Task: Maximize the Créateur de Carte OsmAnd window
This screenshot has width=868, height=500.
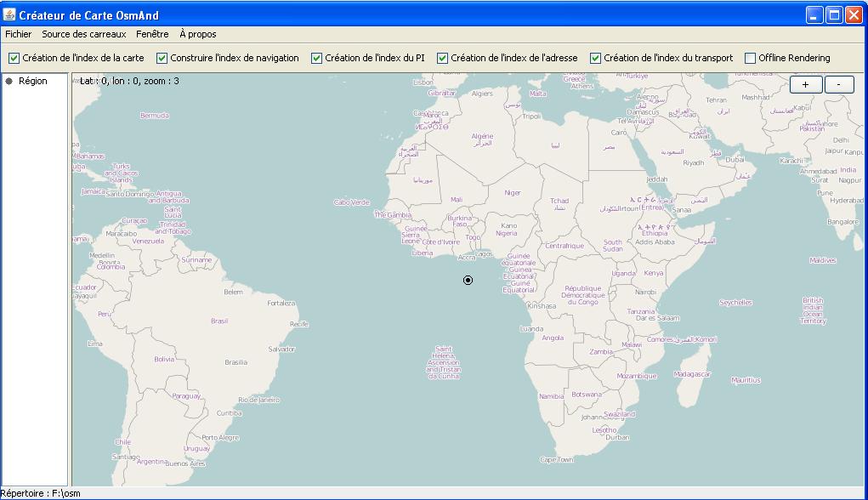Action: point(834,15)
